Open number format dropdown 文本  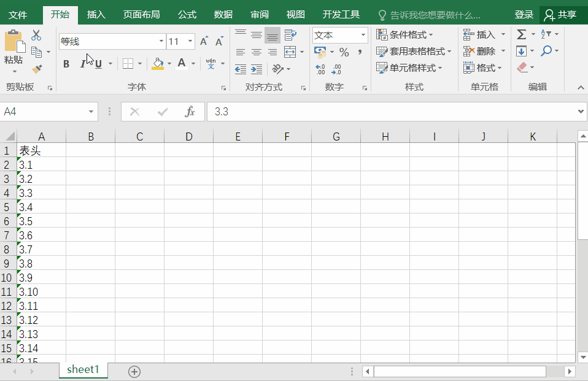363,35
